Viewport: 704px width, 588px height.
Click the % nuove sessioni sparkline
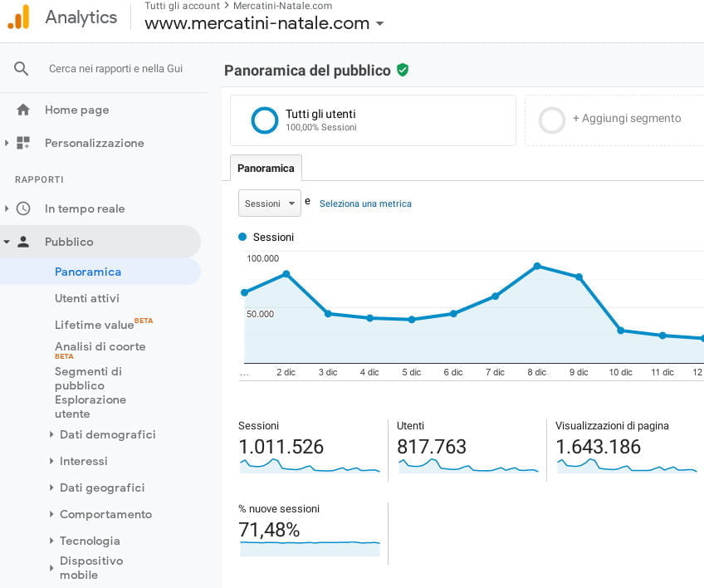[x=310, y=549]
